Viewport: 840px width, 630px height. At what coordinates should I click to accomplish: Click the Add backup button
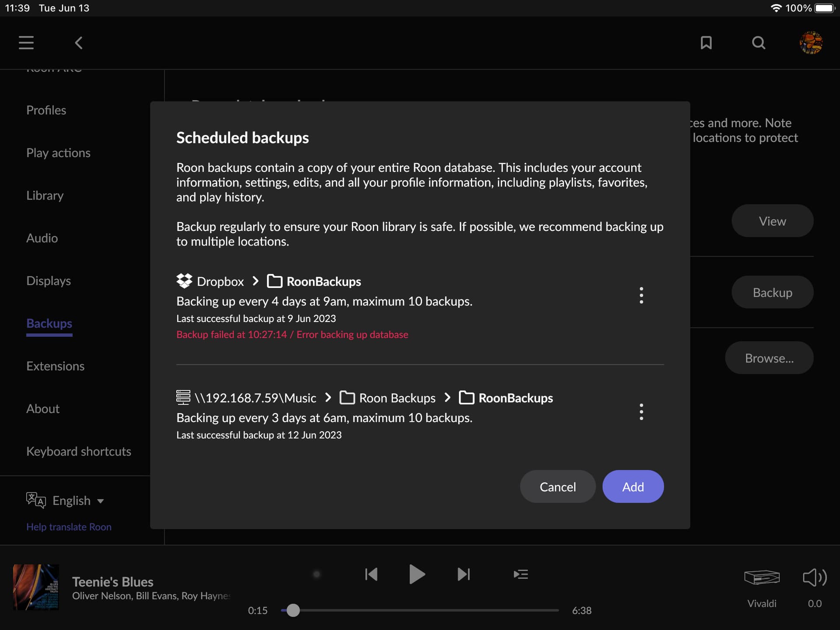(633, 486)
